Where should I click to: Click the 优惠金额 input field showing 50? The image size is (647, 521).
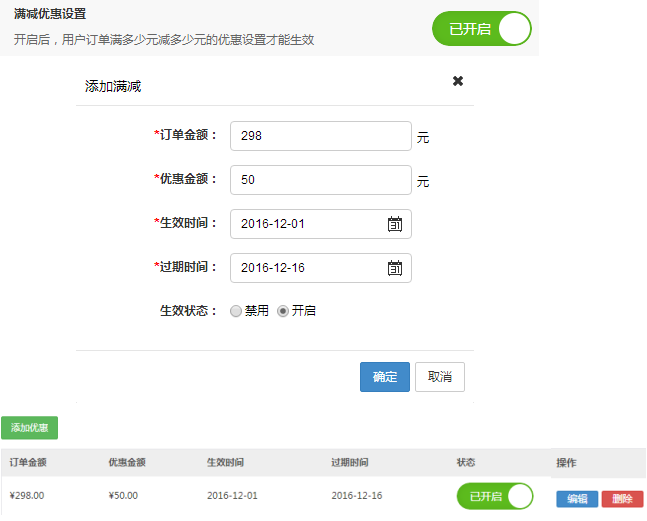(320, 180)
